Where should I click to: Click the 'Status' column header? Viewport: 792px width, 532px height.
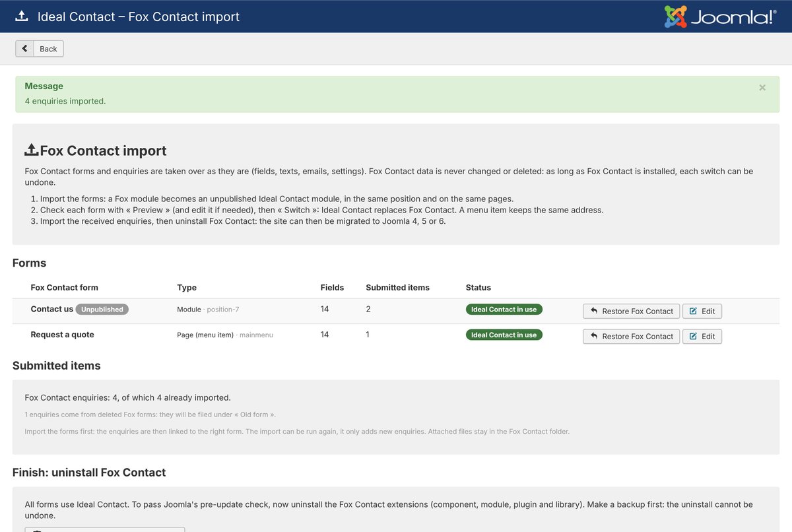coord(478,287)
